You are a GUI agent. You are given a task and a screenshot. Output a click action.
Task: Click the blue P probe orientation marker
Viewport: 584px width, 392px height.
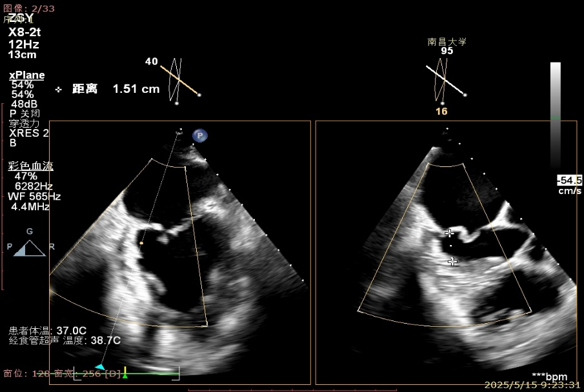point(200,135)
